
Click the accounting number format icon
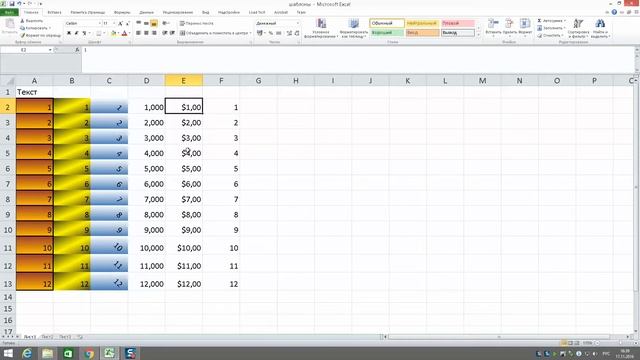(x=260, y=33)
